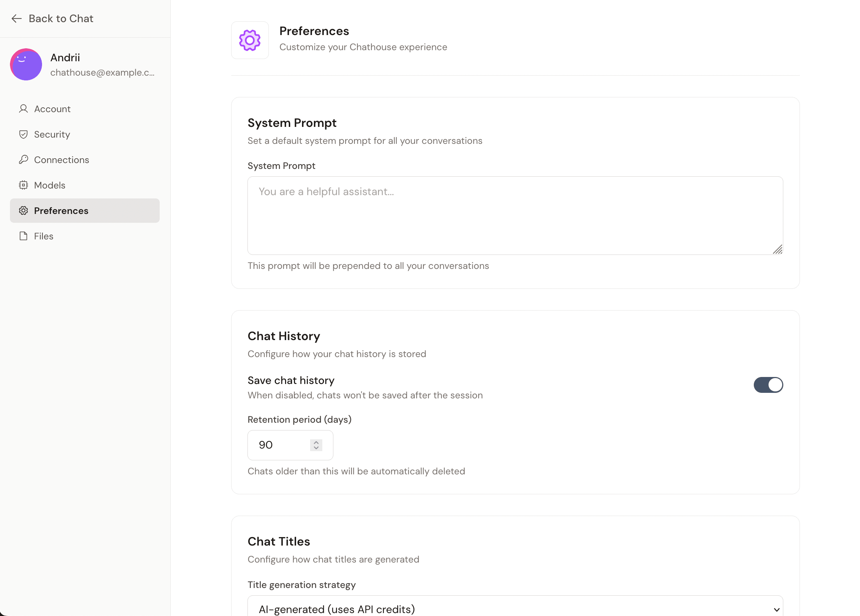This screenshot has height=616, width=860.
Task: Click the Files document icon
Action: [24, 236]
